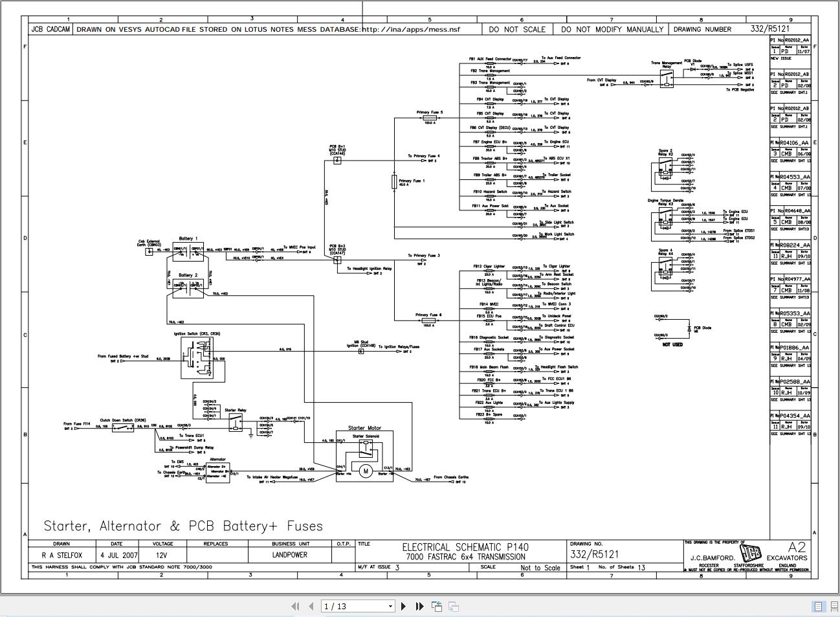The height and width of the screenshot is (617, 840).
Task: Click the Battery 1 component symbol
Action: [188, 252]
